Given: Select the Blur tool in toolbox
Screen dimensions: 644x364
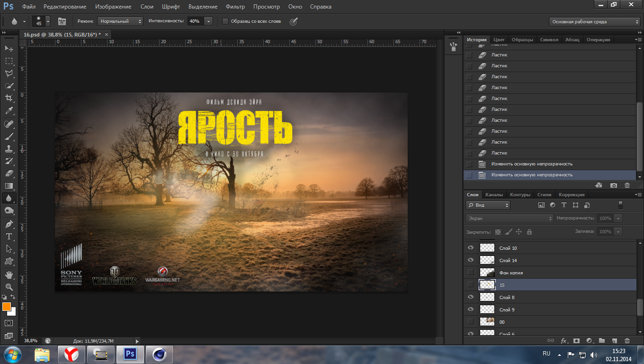Looking at the screenshot, I should (x=9, y=198).
